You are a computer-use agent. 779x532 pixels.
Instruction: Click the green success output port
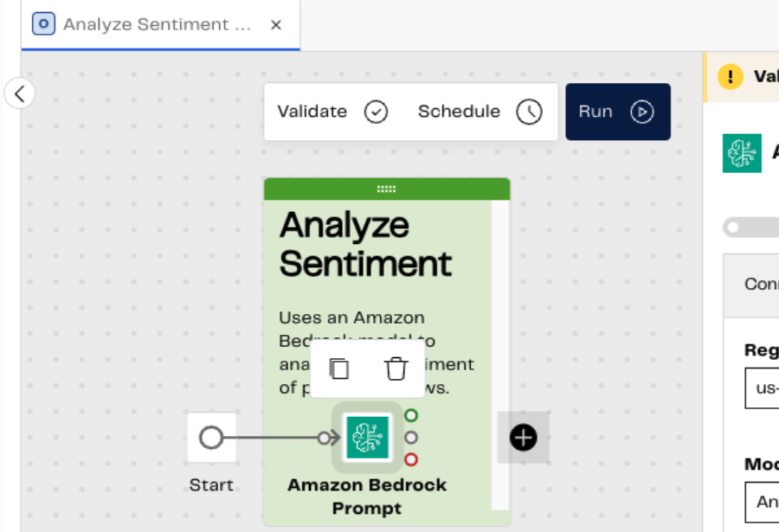click(411, 415)
